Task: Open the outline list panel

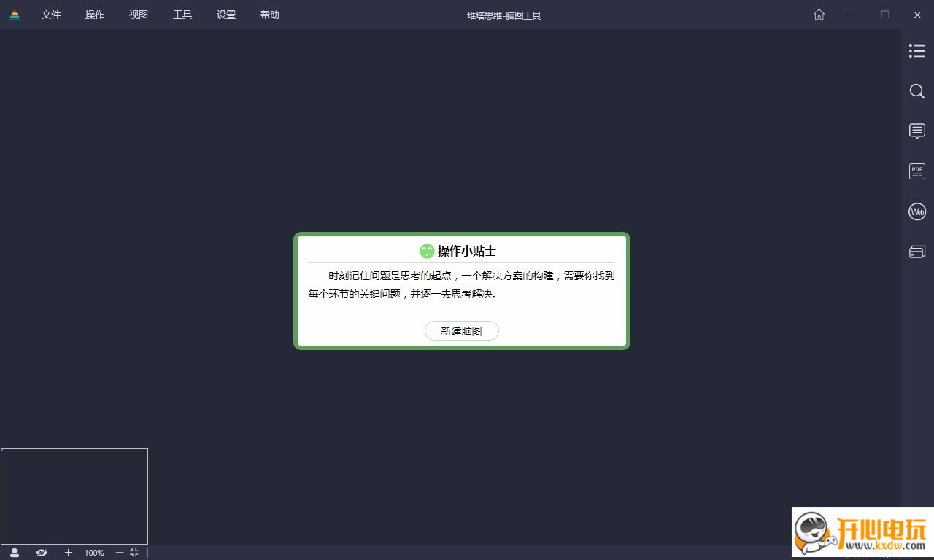Action: coord(916,51)
